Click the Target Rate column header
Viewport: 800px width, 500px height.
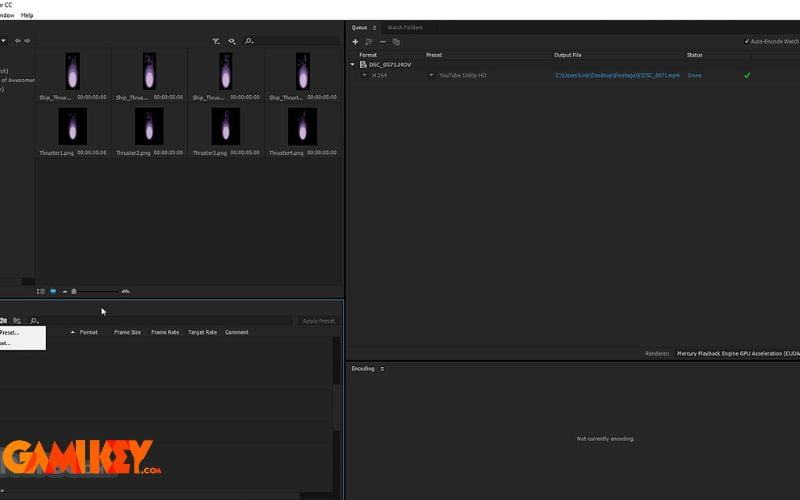(203, 332)
